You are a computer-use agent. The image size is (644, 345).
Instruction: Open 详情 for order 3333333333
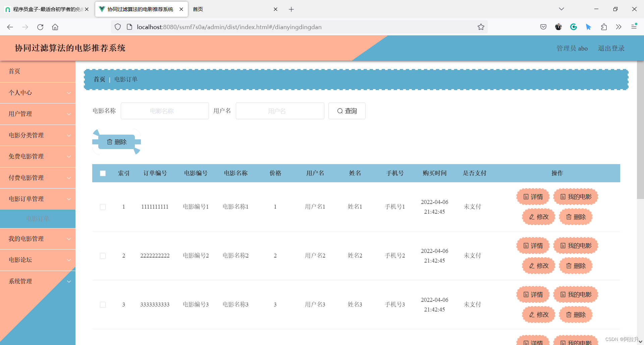[x=533, y=295]
